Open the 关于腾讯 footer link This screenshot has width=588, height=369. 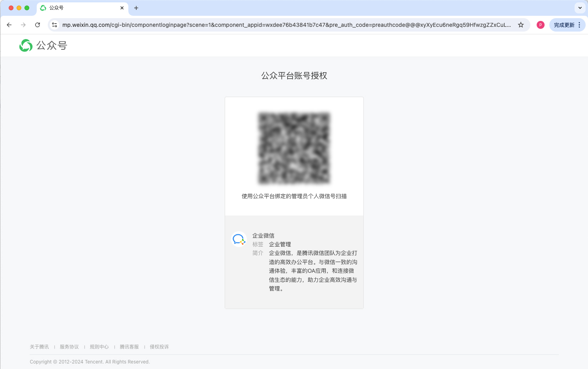tap(39, 347)
